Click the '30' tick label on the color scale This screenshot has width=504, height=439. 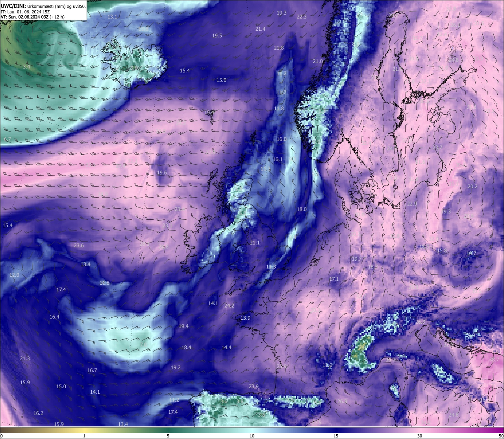tap(420, 436)
